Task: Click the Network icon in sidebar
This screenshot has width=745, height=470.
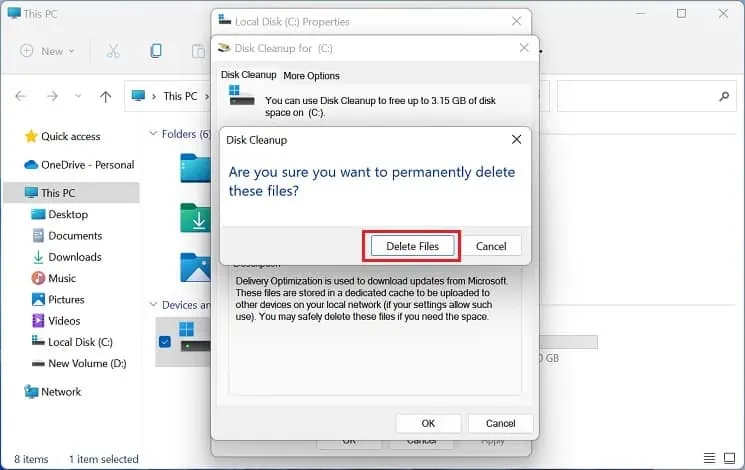Action: pyautogui.click(x=31, y=392)
